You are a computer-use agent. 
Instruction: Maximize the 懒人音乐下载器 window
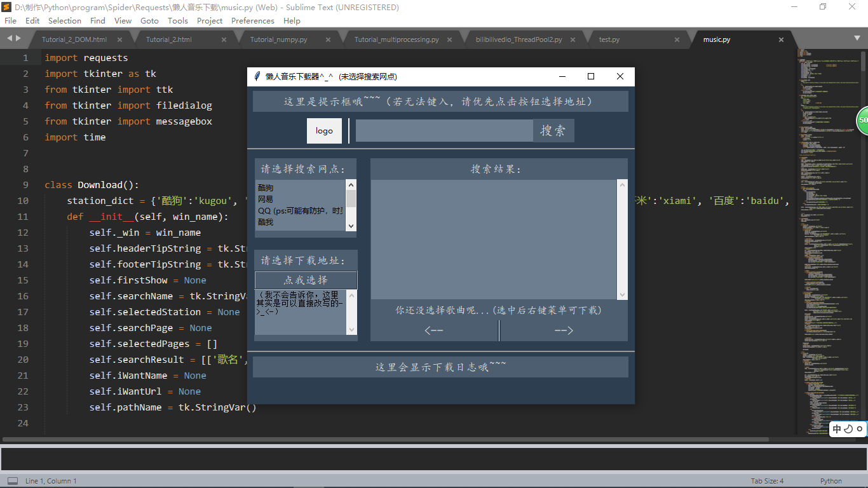point(591,76)
